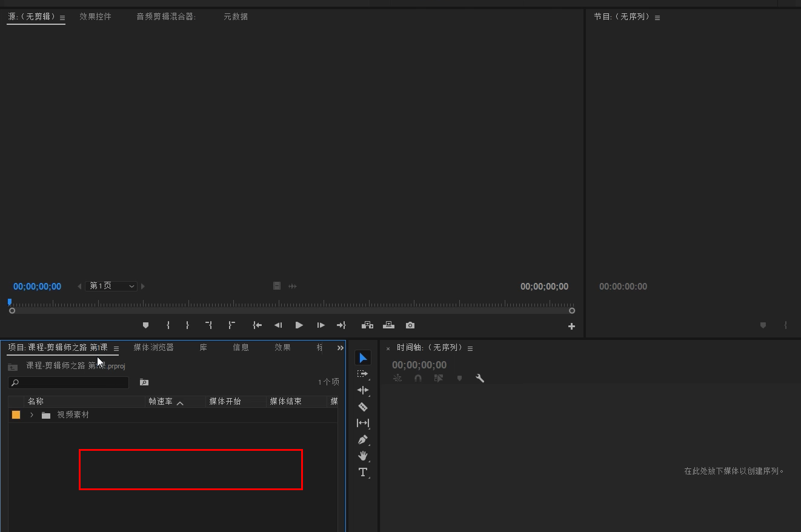Expand the 视频素材 bin
The width and height of the screenshot is (801, 532).
coord(32,415)
